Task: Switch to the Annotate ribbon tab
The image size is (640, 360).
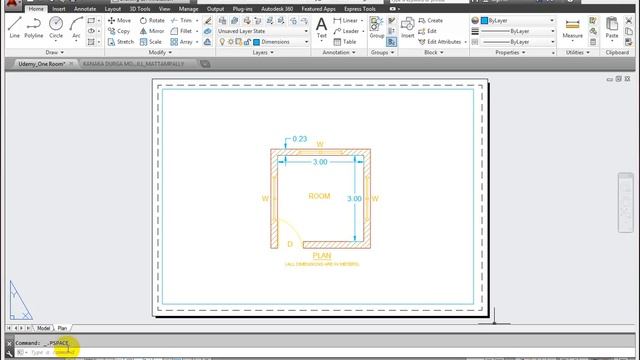Action: coord(85,9)
